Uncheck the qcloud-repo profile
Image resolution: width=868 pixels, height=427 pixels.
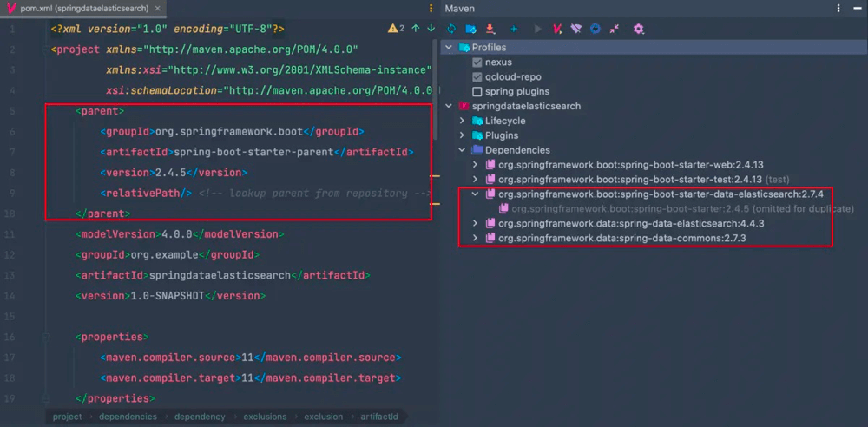click(x=477, y=77)
